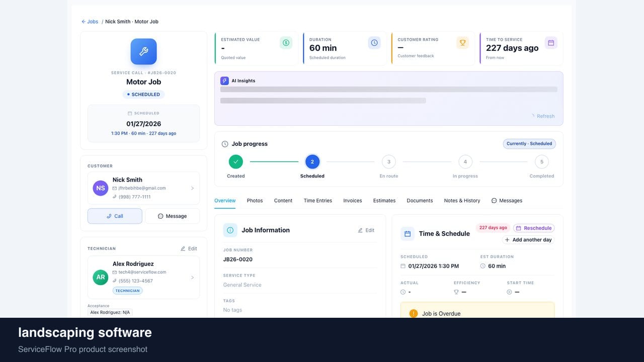Edit the Job Information section
Screen dimensions: 644x362
(x=366, y=230)
